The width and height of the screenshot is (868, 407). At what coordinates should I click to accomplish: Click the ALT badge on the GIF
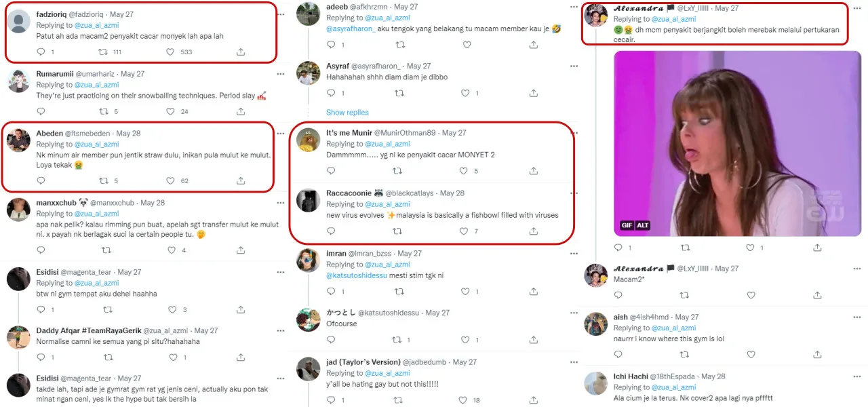click(x=642, y=225)
